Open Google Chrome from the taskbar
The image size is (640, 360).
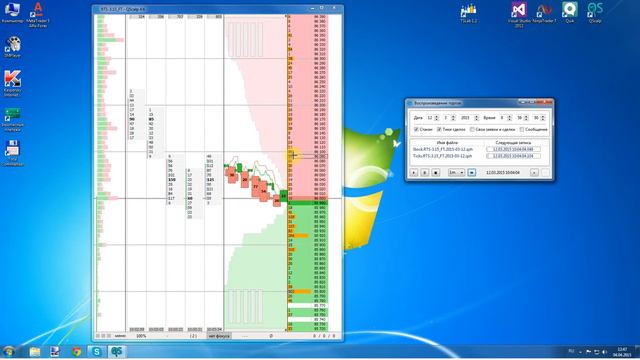76,351
